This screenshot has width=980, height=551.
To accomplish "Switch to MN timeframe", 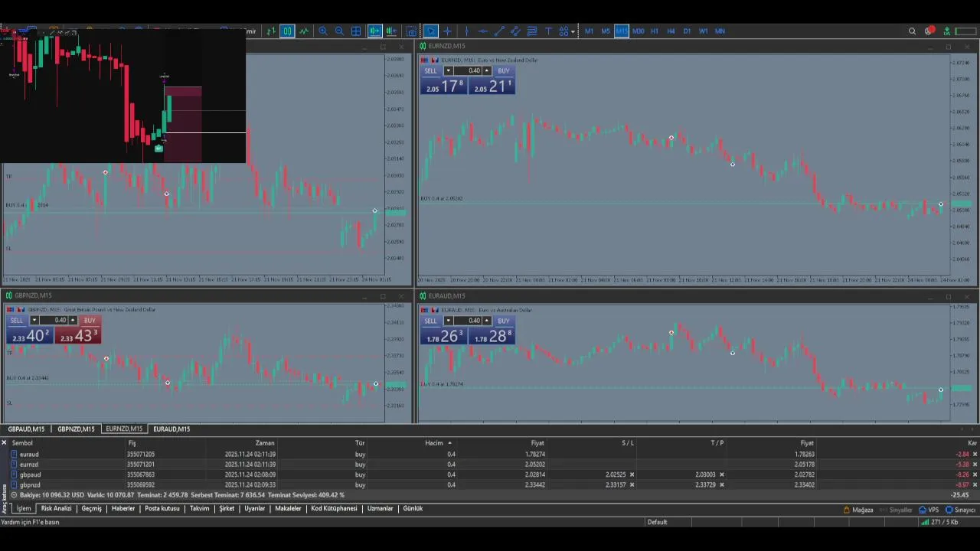I will [x=720, y=31].
